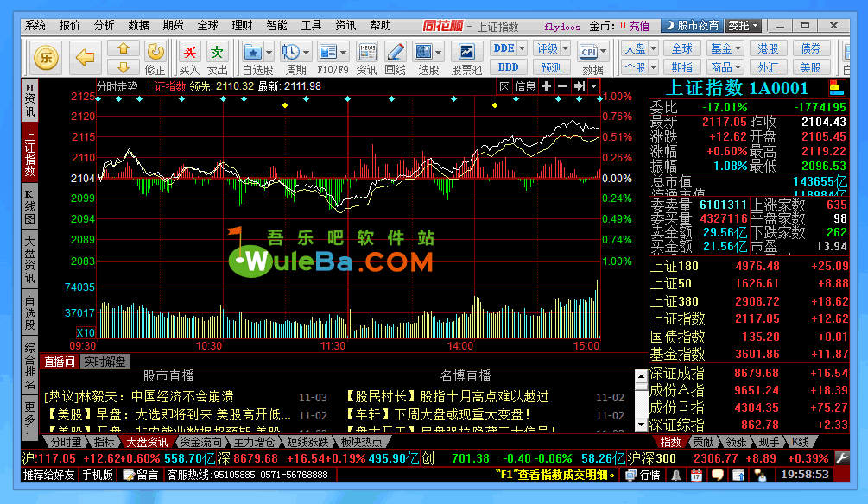Screen dimensions: 868x504
Task: Go back with the orange left arrow
Action: tap(85, 57)
